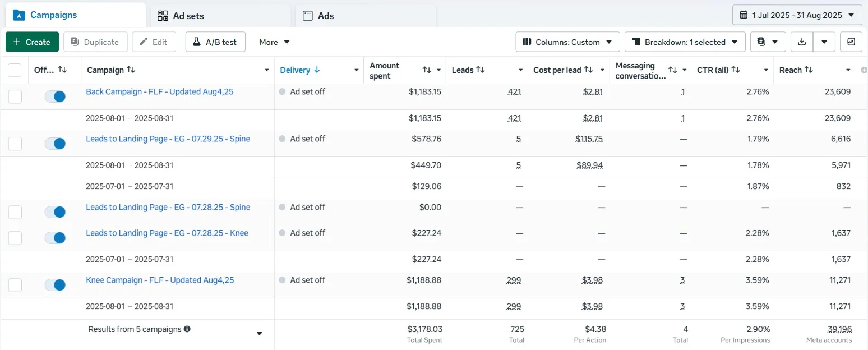Toggle off 07.28.25 - Knee campaign switch

click(56, 238)
